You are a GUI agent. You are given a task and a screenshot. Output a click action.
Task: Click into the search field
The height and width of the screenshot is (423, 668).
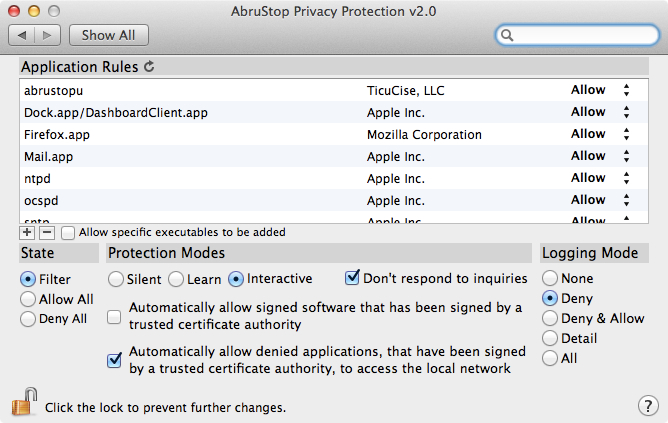coord(577,35)
